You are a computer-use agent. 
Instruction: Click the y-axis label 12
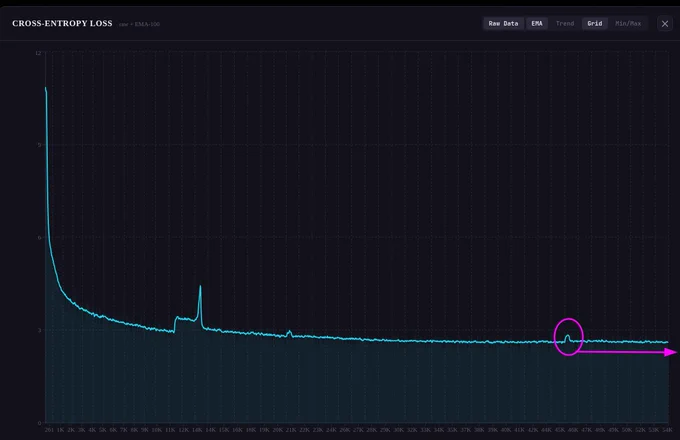click(x=38, y=53)
